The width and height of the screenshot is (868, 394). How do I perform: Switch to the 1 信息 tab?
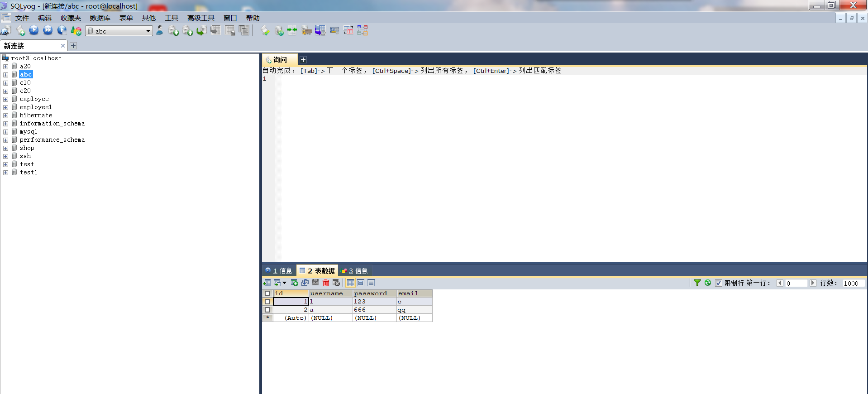click(279, 271)
